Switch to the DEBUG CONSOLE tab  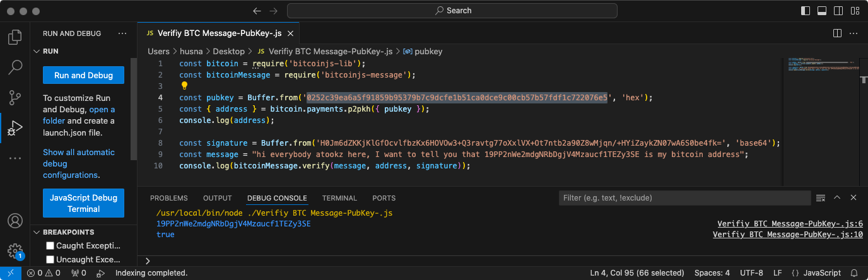pos(277,198)
